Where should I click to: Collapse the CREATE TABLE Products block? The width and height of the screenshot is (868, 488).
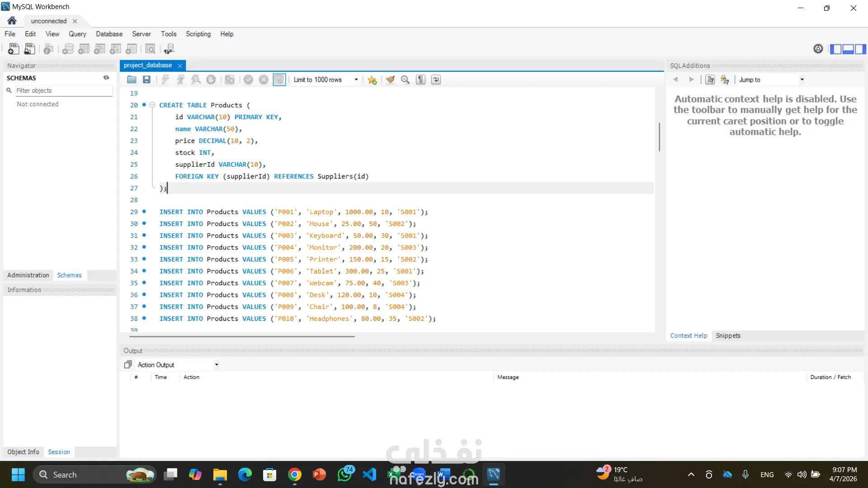152,105
